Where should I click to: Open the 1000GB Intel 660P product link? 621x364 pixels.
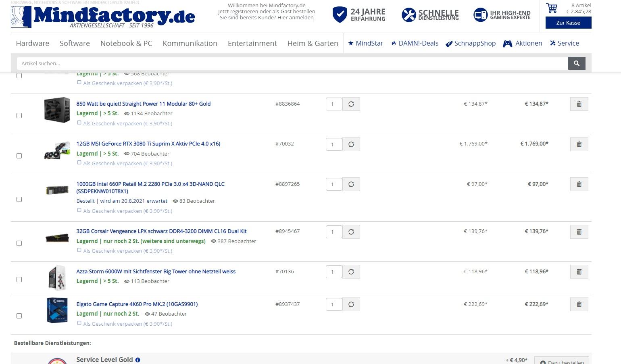[150, 187]
